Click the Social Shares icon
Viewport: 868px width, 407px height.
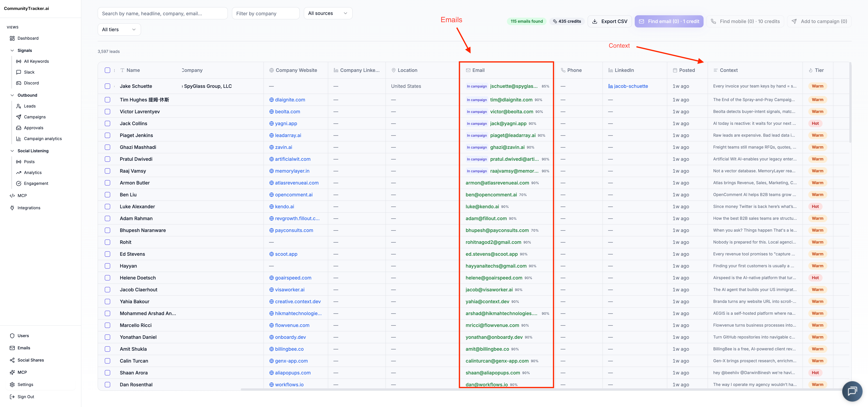point(12,360)
